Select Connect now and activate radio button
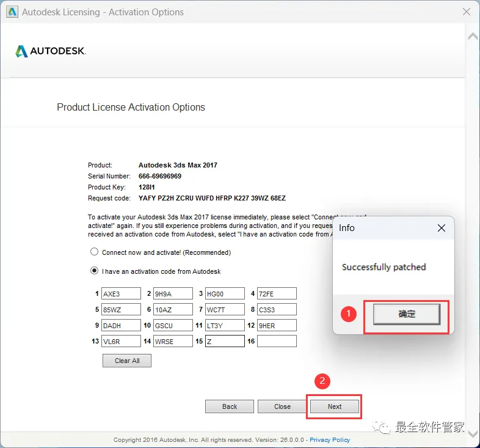The height and width of the screenshot is (448, 480). [x=94, y=252]
